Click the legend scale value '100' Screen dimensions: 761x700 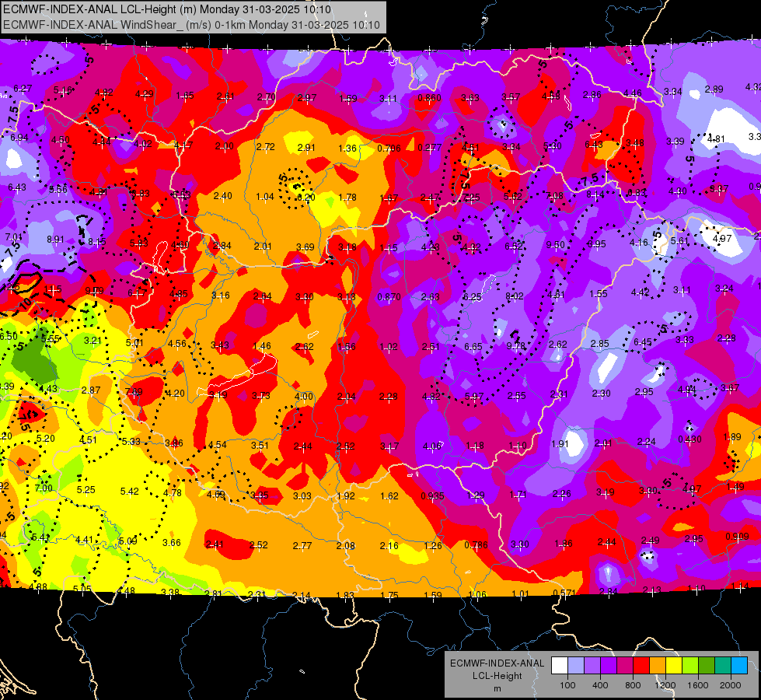tap(567, 685)
